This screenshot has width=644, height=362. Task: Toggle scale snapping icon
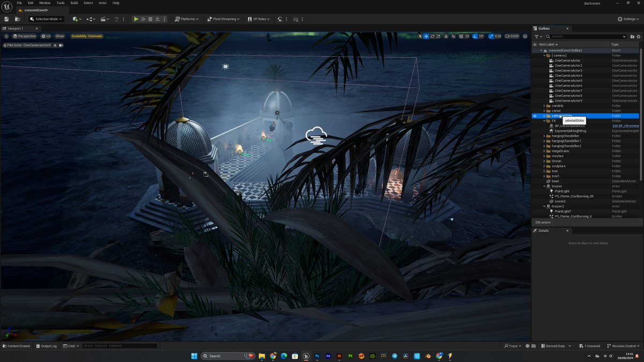pos(491,36)
